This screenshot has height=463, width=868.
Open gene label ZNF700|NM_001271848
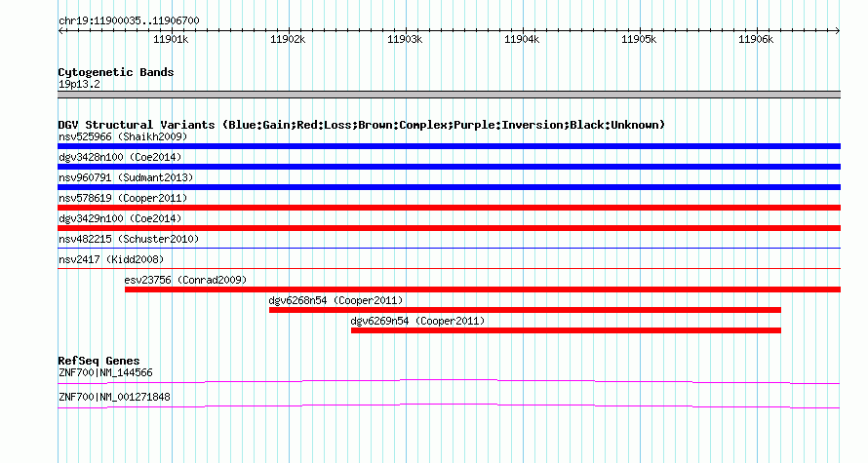[x=114, y=397]
